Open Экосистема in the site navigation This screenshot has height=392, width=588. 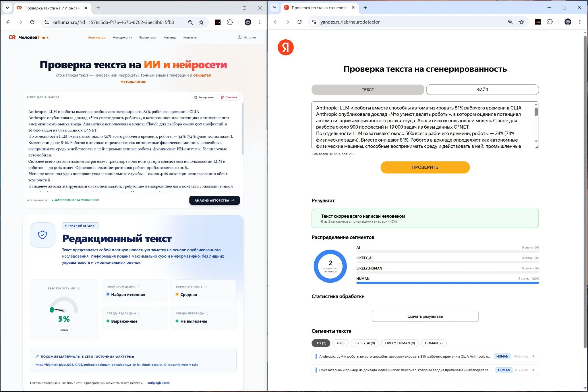coord(148,37)
